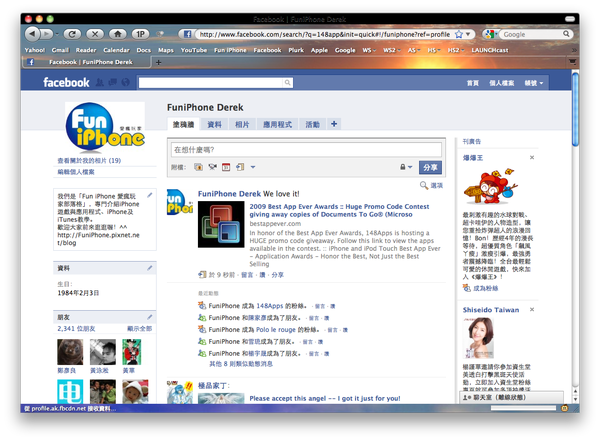Click the Facebook favicon in address bar
600x441 pixels.
coord(188,34)
